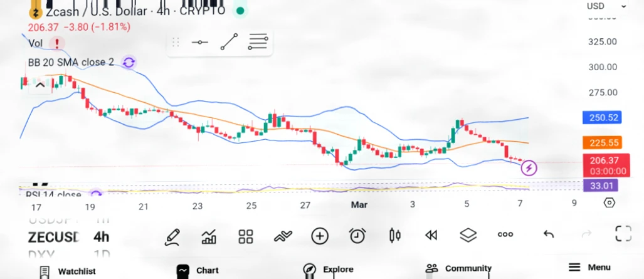Open the Menu tab
Viewport: 644px width, 279px height.
coord(589,268)
